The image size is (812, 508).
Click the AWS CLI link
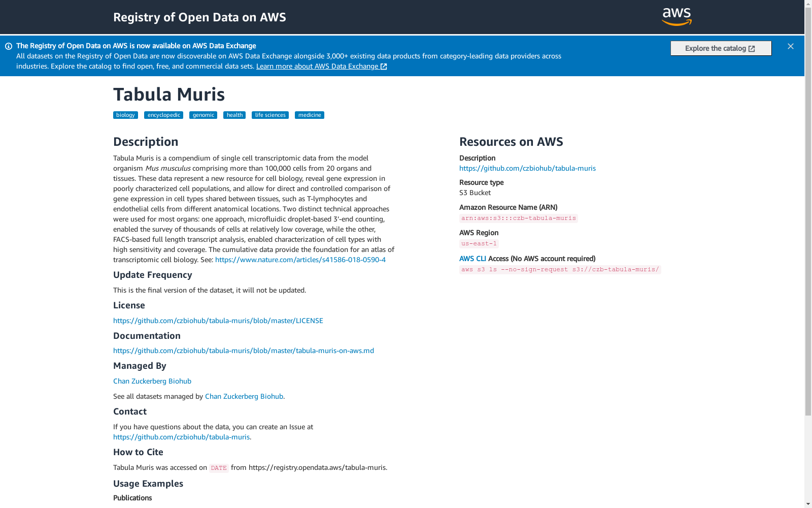click(472, 259)
